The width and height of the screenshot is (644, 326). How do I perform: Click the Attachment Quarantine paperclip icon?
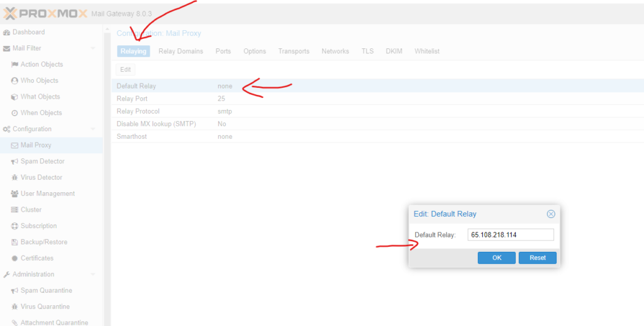click(14, 323)
